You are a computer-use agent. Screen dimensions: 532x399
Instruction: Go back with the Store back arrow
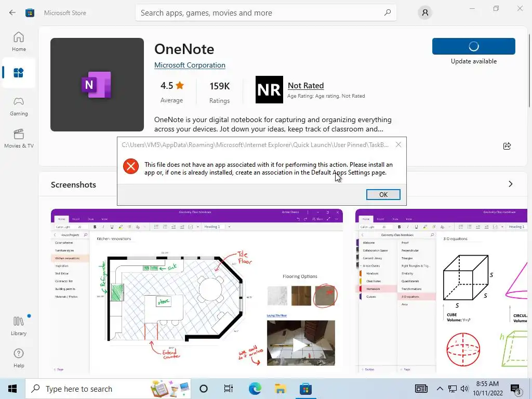coord(12,12)
